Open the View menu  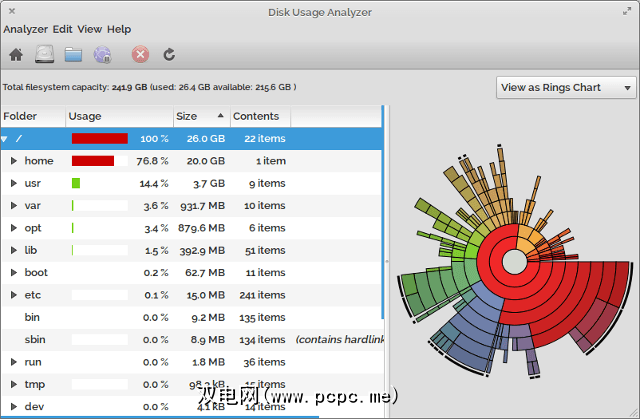89,29
